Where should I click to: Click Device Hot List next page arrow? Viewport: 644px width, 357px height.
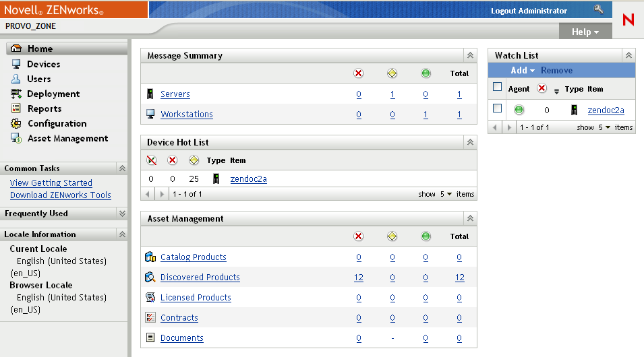point(162,194)
